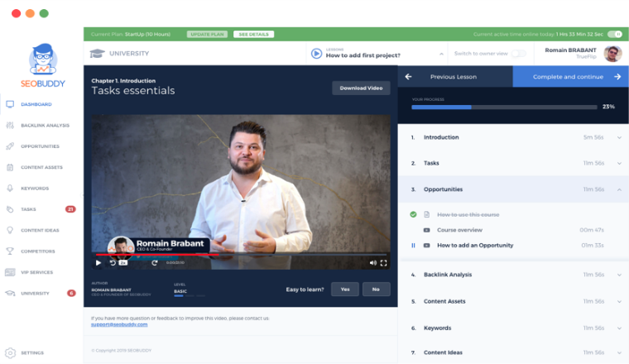Play the lesson video

click(x=98, y=263)
